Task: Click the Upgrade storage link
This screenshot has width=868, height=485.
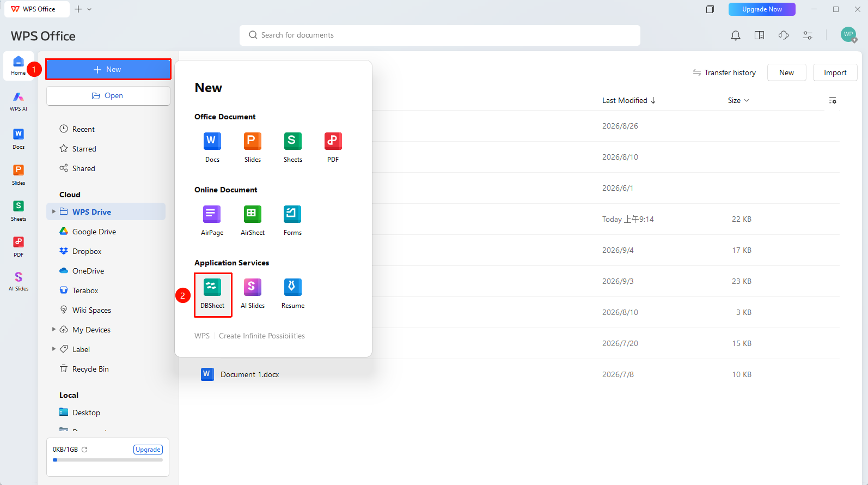Action: click(148, 450)
